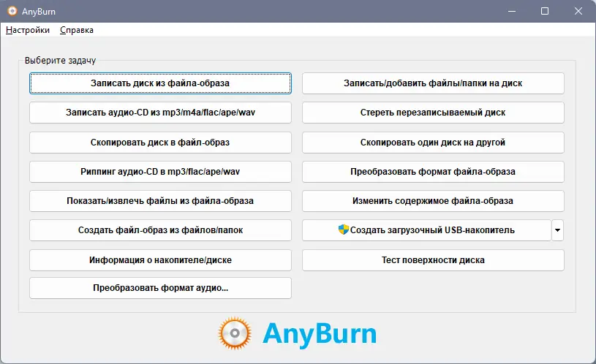Screen dimensions: 596x364
Task: Open the Настройки menu
Action: [27, 30]
